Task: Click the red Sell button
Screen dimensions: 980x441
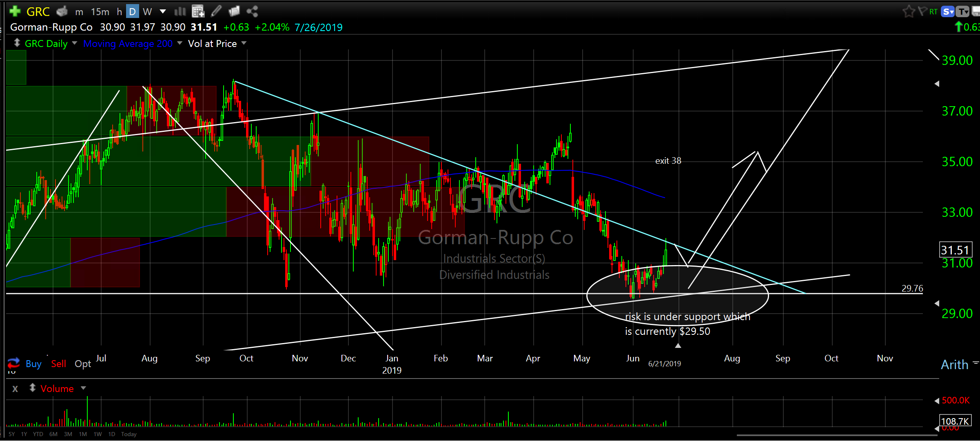Action: (58, 363)
